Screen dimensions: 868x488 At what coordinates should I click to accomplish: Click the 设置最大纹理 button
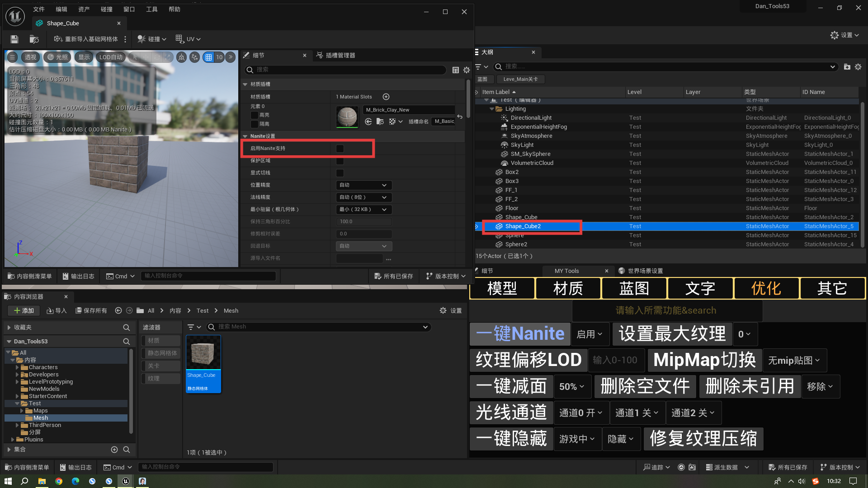[672, 334]
